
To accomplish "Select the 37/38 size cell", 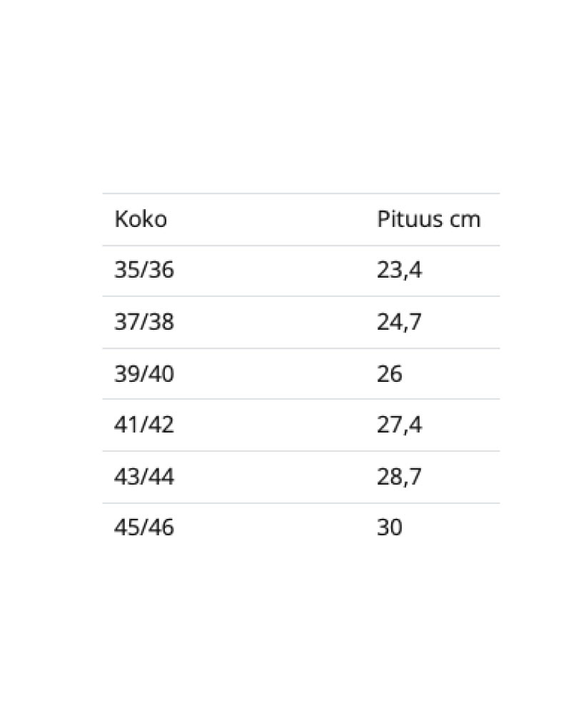I will coord(144,322).
